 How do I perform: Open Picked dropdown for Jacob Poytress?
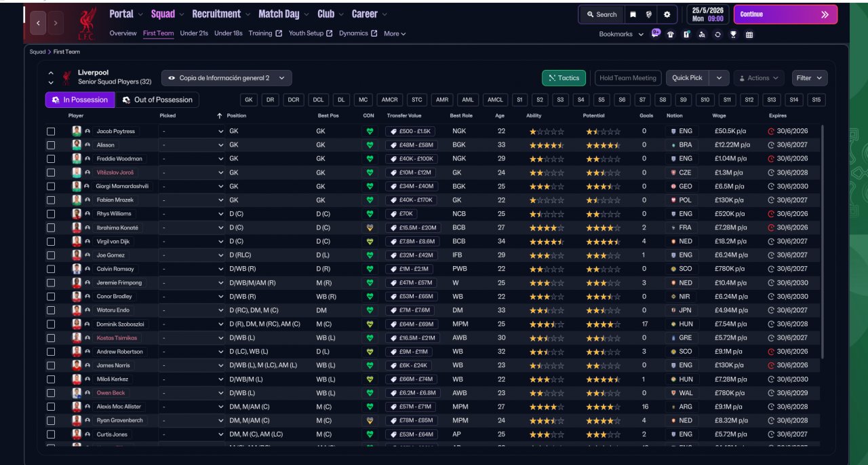(192, 132)
